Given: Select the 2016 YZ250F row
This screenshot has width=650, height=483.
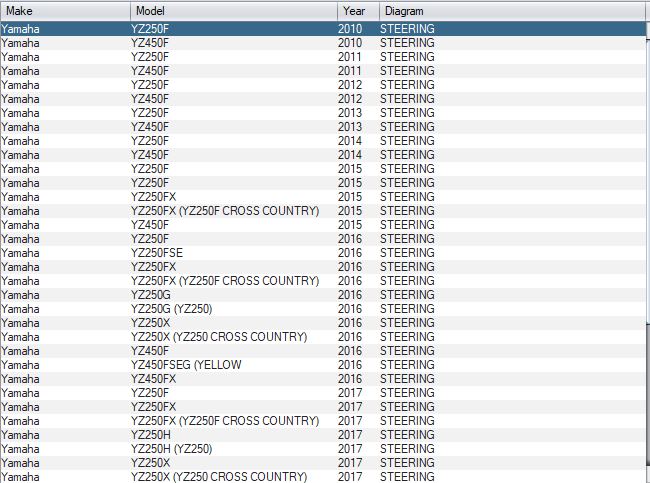Looking at the screenshot, I should tap(323, 239).
